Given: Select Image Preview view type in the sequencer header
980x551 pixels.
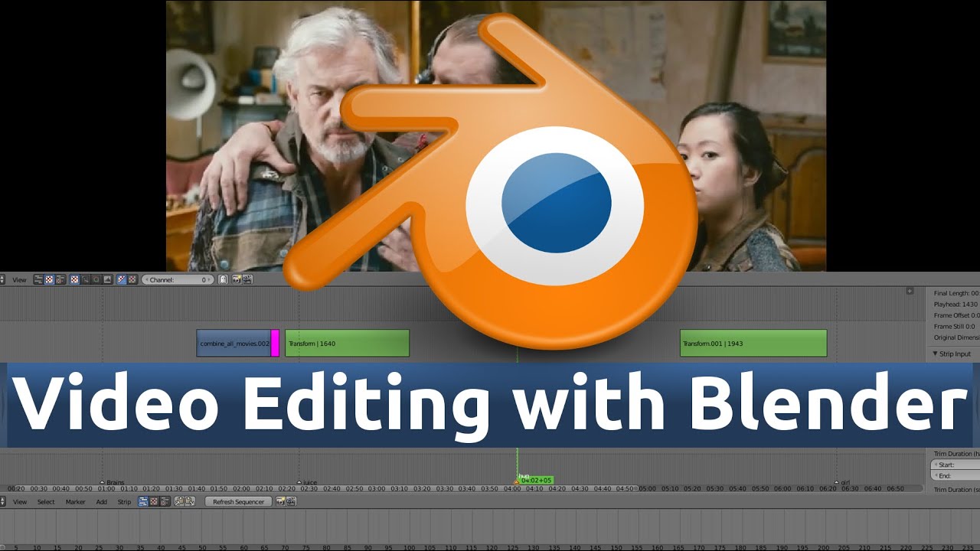Looking at the screenshot, I should click(154, 502).
